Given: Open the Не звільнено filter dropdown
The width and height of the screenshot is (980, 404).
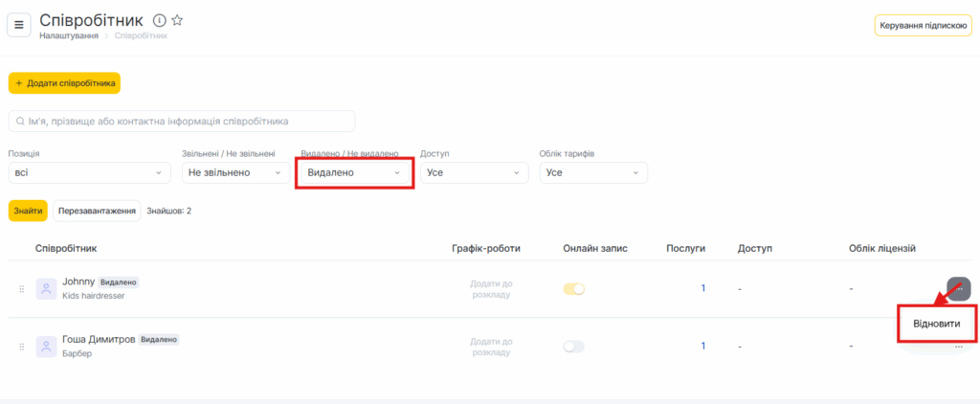Looking at the screenshot, I should [x=235, y=172].
